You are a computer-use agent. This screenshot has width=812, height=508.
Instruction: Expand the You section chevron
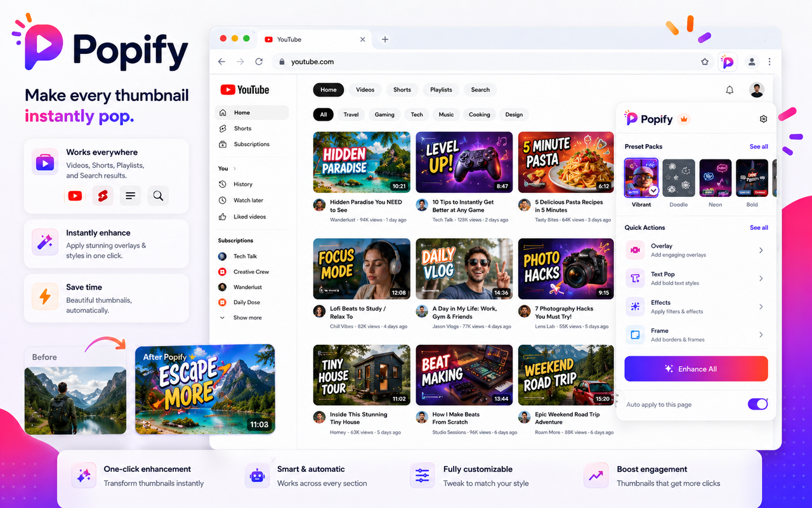pos(235,168)
